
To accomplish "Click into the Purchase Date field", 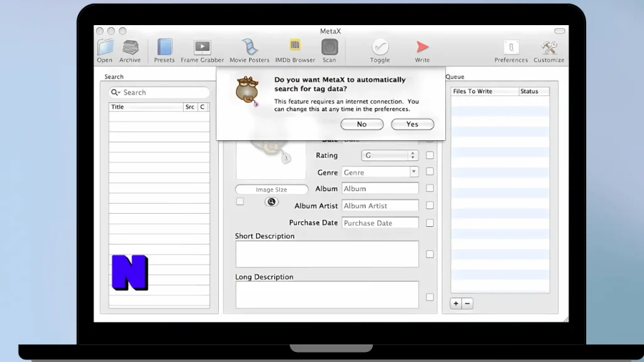I will coord(380,223).
